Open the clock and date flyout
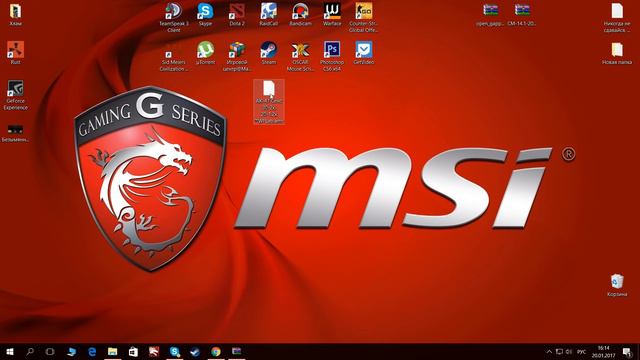This screenshot has height=360, width=640. pyautogui.click(x=603, y=351)
